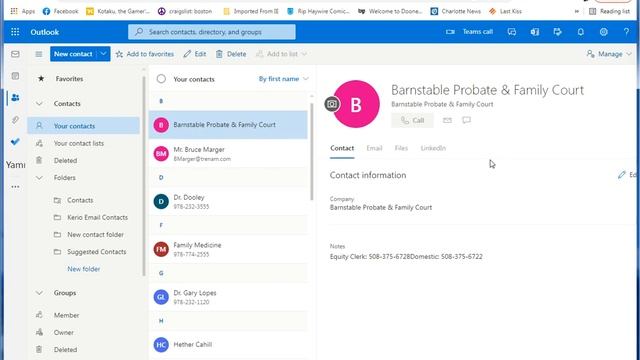
Task: Collapse the Groups section chevron
Action: [39, 293]
